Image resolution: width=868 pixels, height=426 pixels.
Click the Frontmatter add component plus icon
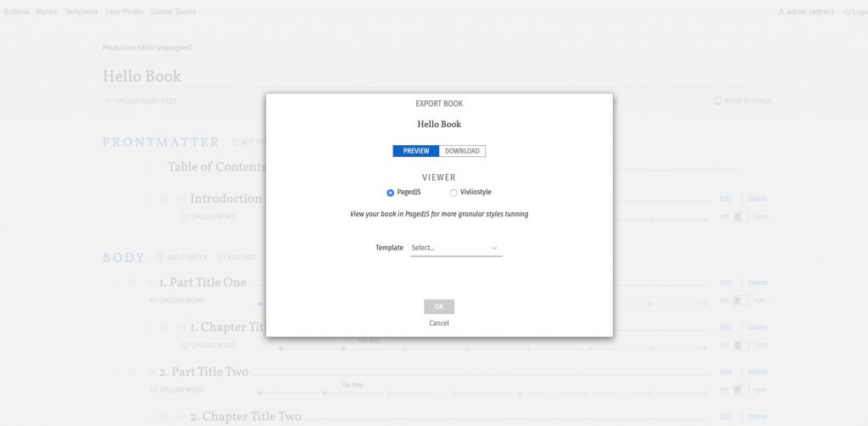235,142
